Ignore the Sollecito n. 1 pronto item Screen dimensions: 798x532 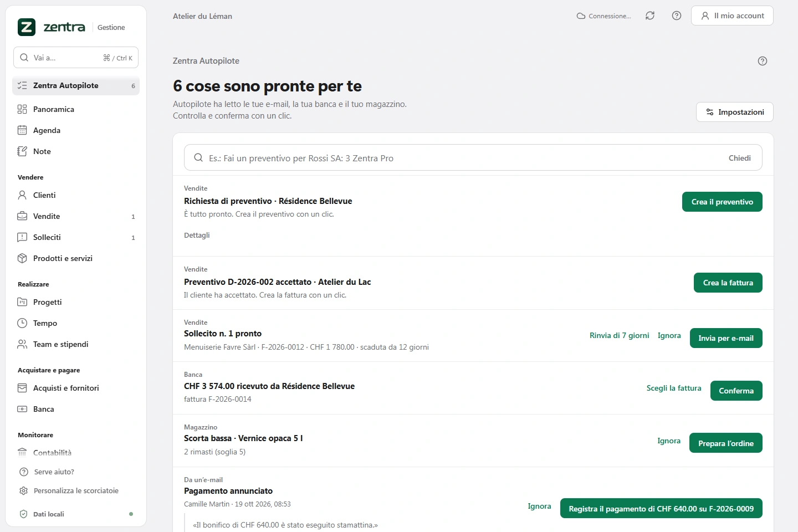(669, 335)
